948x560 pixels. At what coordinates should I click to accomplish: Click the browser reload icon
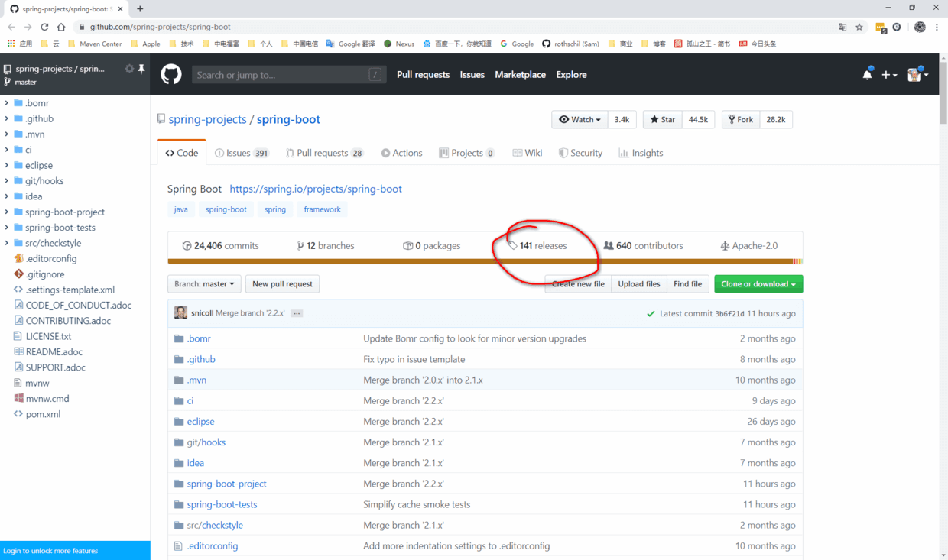44,27
